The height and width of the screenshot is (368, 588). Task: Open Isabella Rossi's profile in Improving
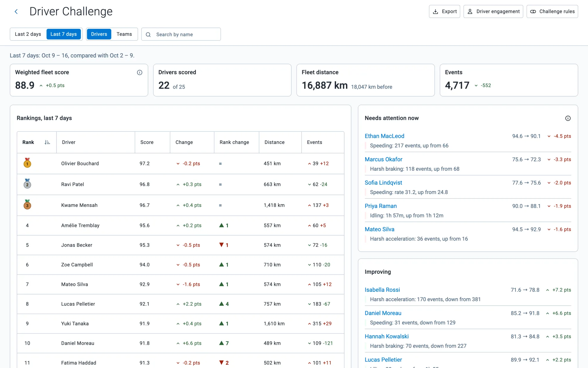(x=382, y=290)
